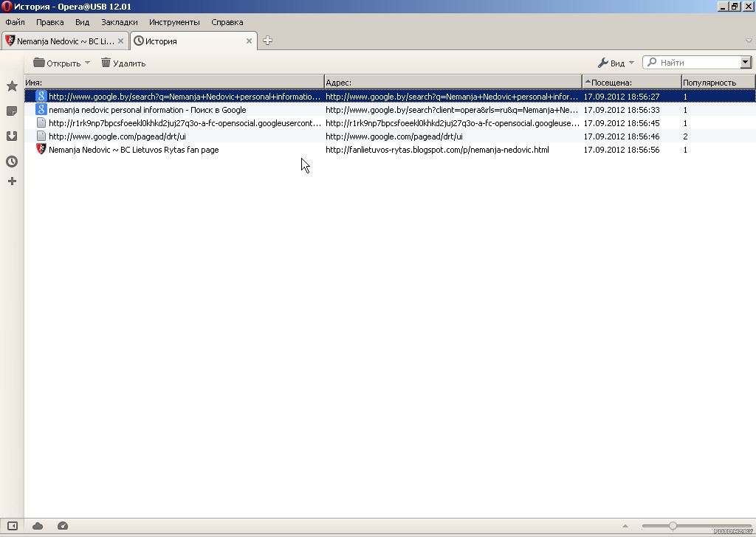Image resolution: width=756 pixels, height=537 pixels.
Task: Minimize the Opera window
Action: click(x=723, y=6)
